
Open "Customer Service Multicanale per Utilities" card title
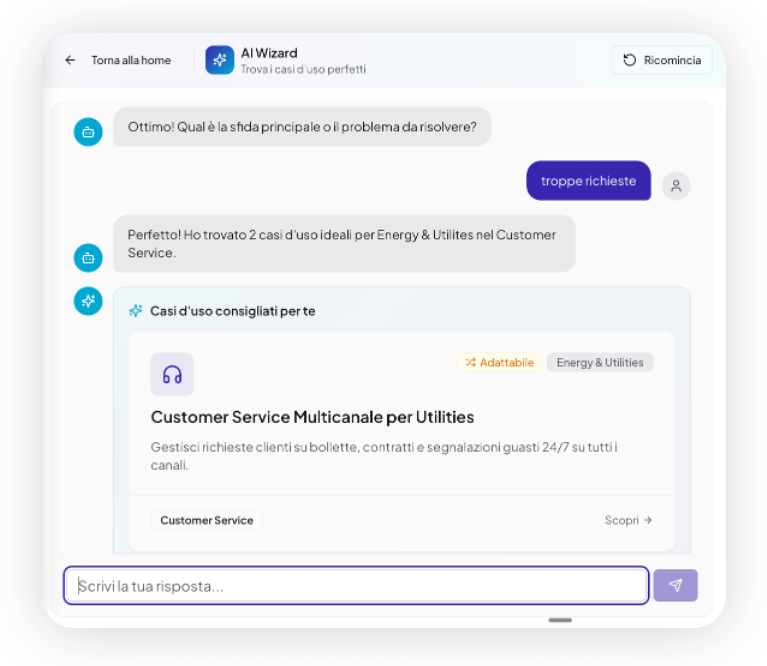tap(312, 417)
